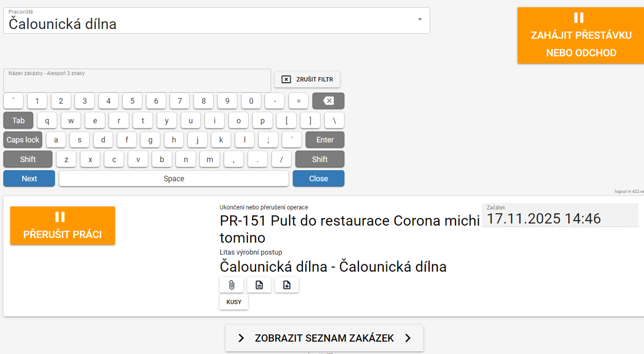Open the Pracoviště dropdown arrow
This screenshot has height=354, width=644.
(420, 20)
